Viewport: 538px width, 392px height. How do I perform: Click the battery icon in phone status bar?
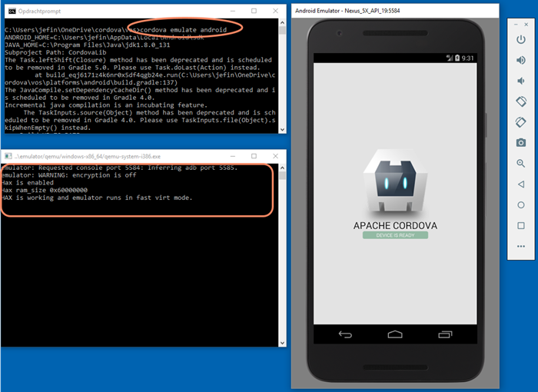(457, 58)
